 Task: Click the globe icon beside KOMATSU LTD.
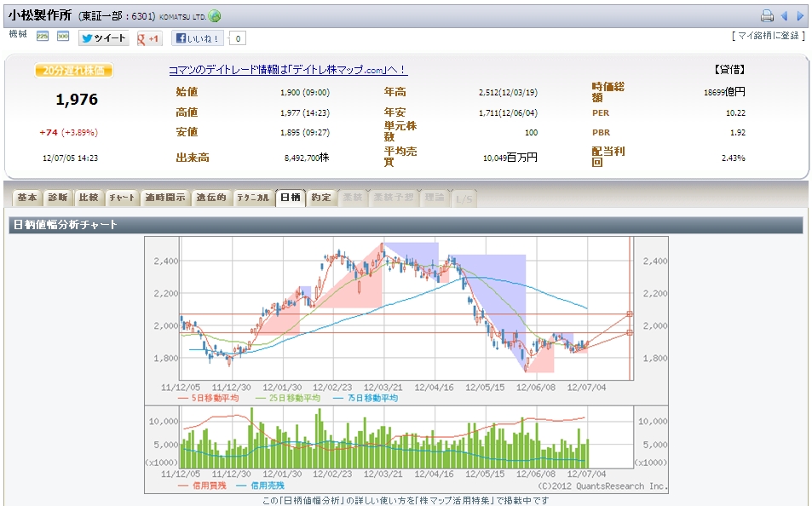[215, 16]
